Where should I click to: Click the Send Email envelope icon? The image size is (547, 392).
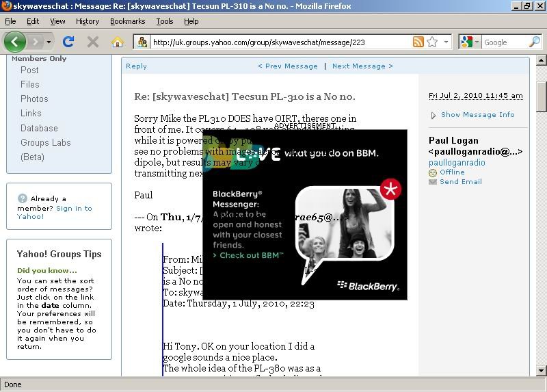[433, 182]
